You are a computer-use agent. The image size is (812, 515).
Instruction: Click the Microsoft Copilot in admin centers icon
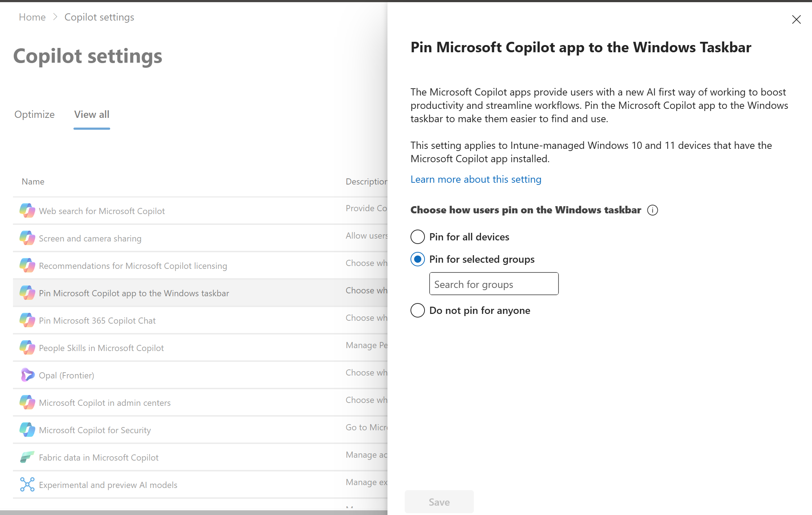[27, 403]
